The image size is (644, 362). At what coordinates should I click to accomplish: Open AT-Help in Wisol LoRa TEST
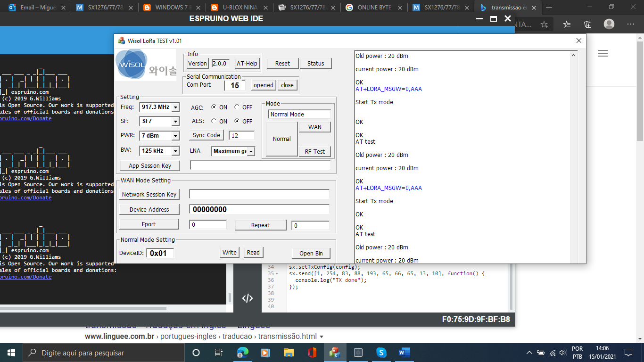[x=247, y=64]
